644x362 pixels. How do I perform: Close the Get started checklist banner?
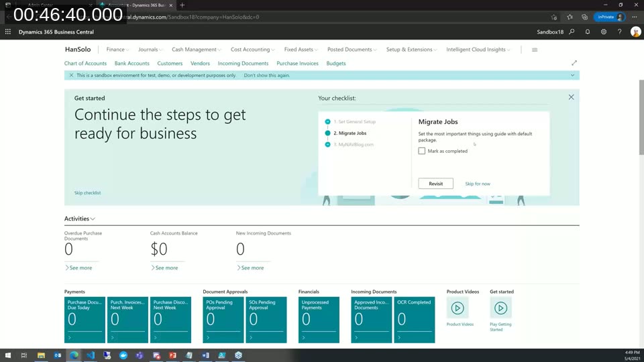point(572,97)
